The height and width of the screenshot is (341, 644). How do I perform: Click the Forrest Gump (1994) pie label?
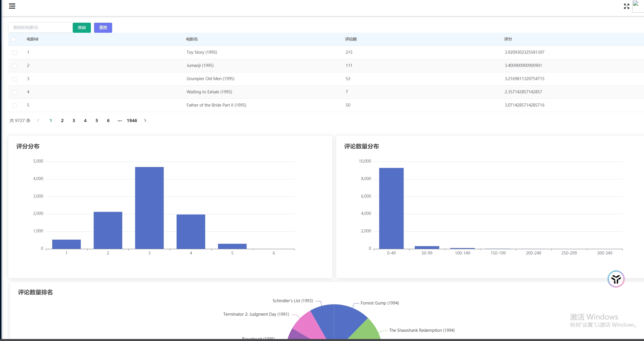pos(380,303)
